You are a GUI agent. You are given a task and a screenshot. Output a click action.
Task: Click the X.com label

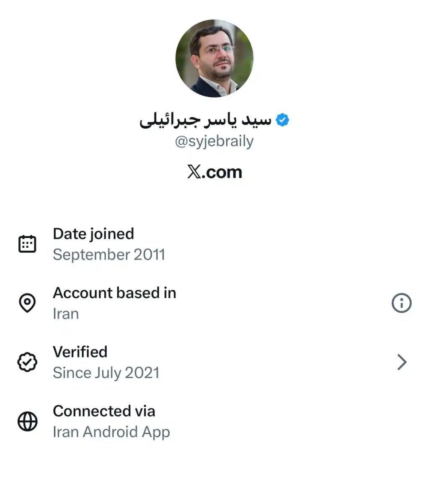pos(214,172)
